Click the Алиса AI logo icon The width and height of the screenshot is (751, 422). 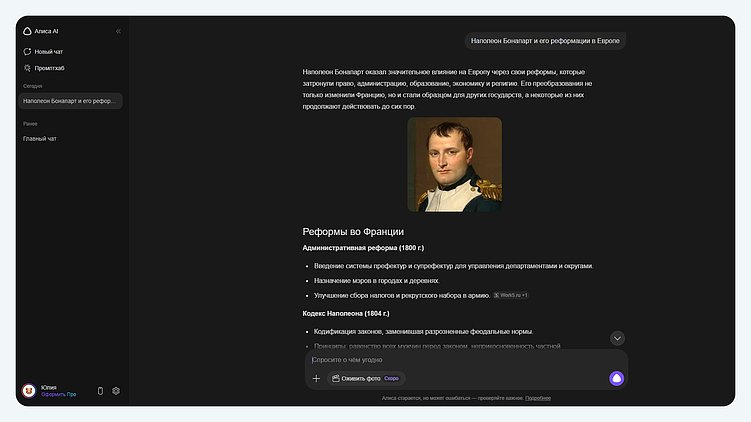[x=27, y=31]
